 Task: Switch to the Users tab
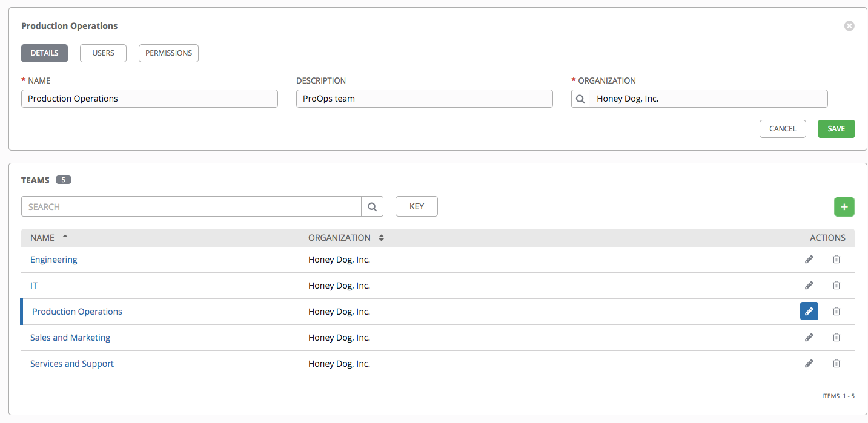tap(103, 53)
